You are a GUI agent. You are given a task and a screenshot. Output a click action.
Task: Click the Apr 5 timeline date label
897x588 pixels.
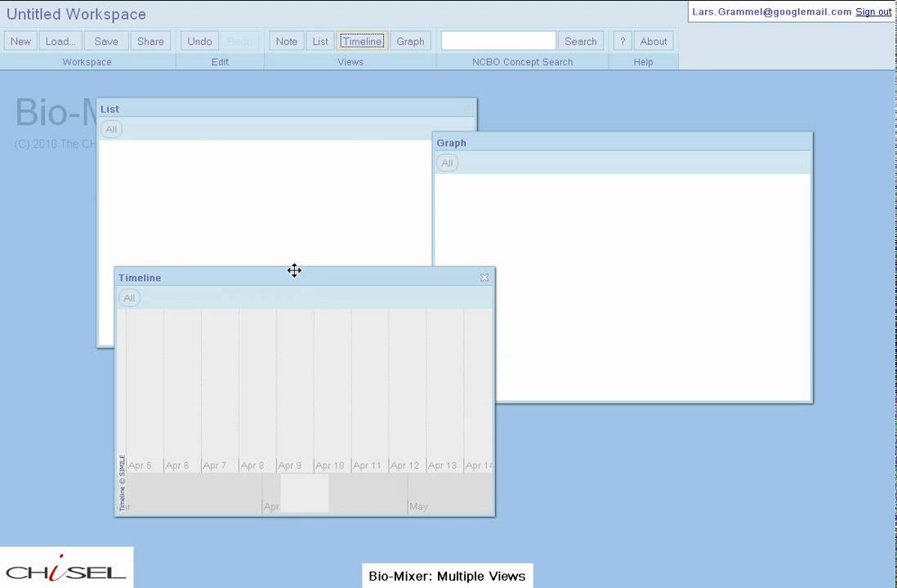point(141,465)
